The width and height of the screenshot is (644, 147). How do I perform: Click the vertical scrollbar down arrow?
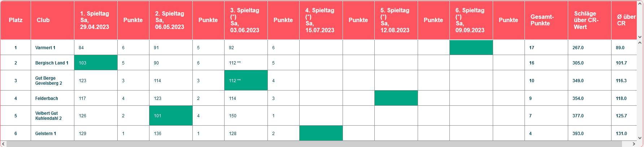tap(640, 138)
